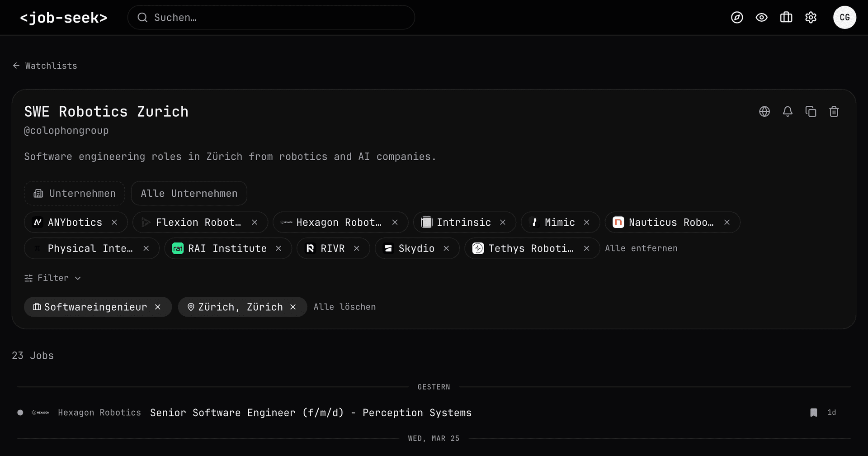Image resolution: width=868 pixels, height=456 pixels.
Task: Open the compass explore icon
Action: (x=737, y=18)
